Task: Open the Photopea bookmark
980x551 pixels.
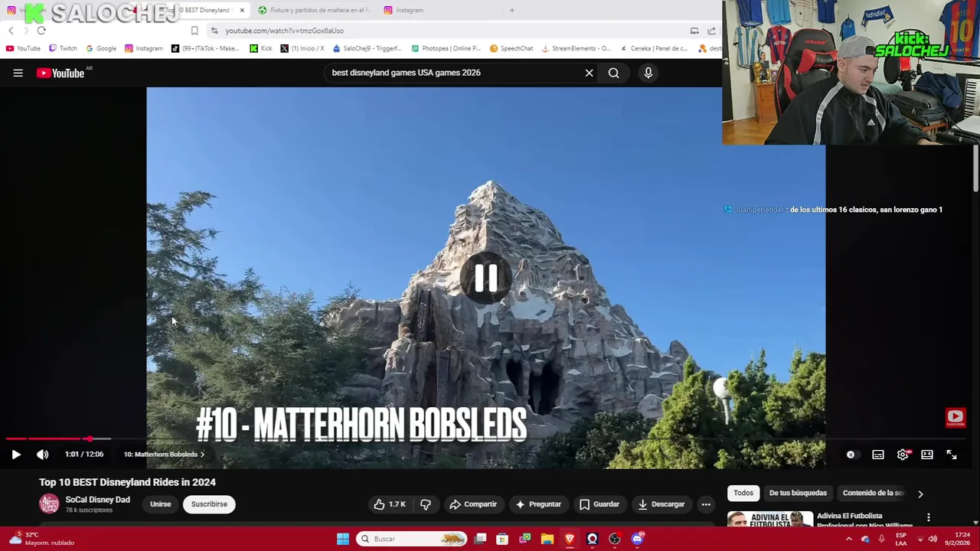Action: pyautogui.click(x=446, y=48)
